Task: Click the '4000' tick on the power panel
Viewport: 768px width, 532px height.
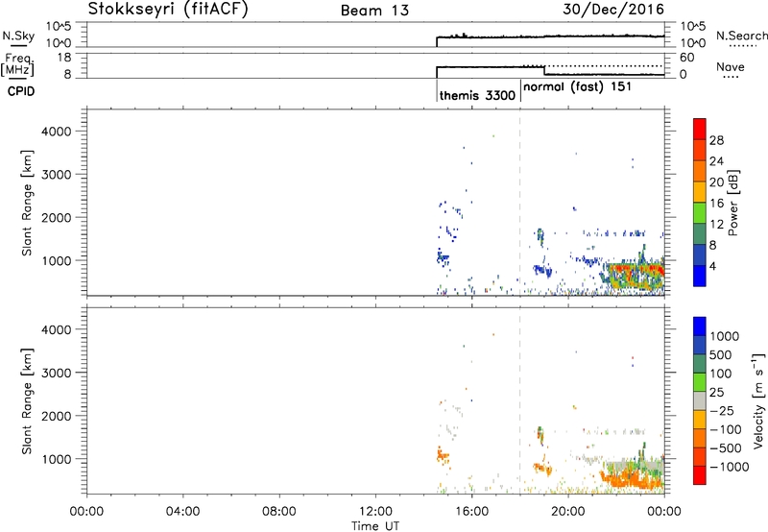Action: click(x=57, y=132)
